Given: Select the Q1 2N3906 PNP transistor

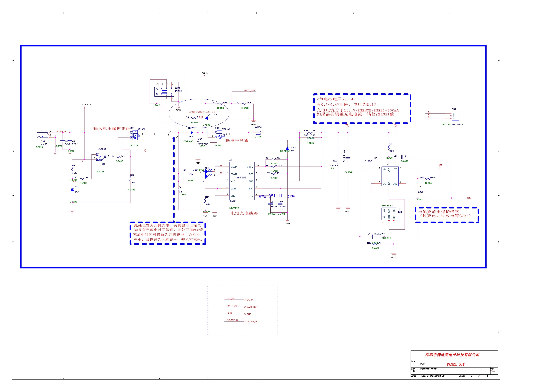Looking at the screenshot, I should [x=101, y=157].
